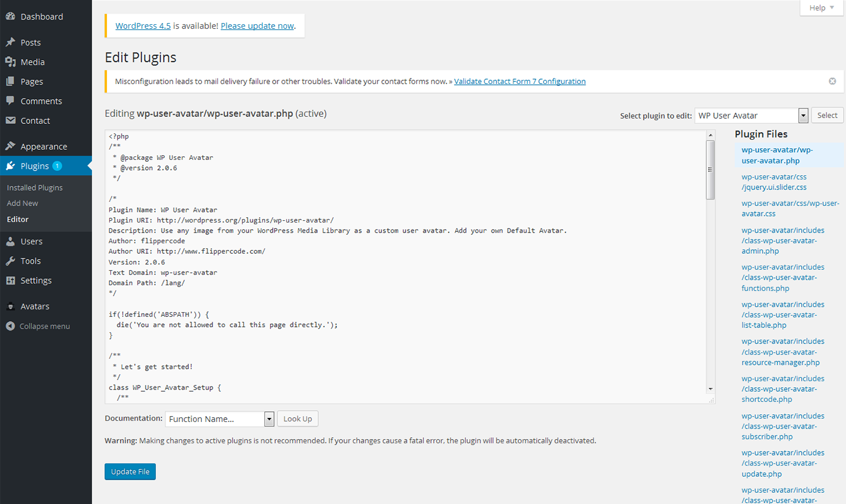
Task: Click the Tools wrench icon
Action: pyautogui.click(x=11, y=261)
